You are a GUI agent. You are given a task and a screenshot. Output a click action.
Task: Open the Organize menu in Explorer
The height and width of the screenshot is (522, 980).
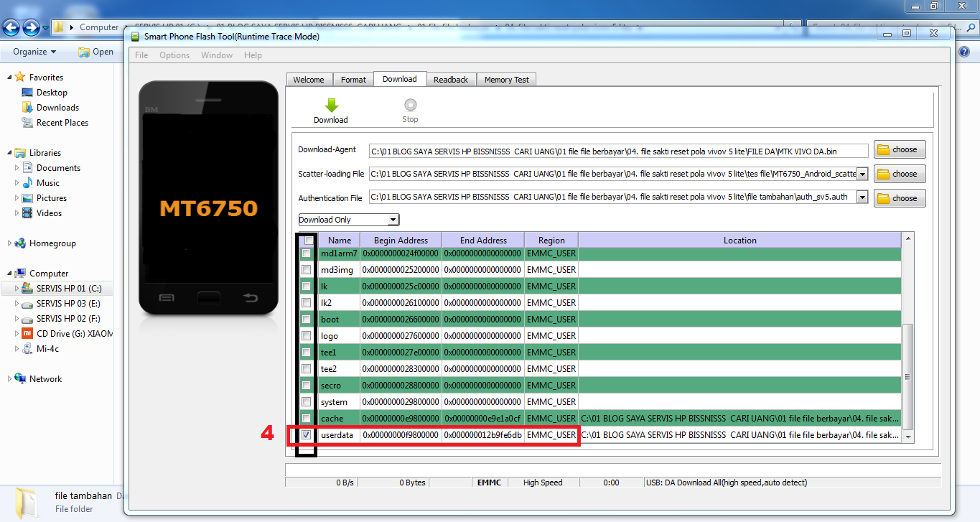click(34, 52)
